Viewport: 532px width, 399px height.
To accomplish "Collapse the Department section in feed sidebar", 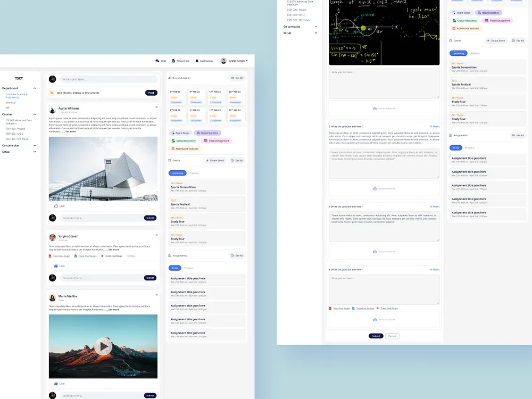I will (x=35, y=88).
